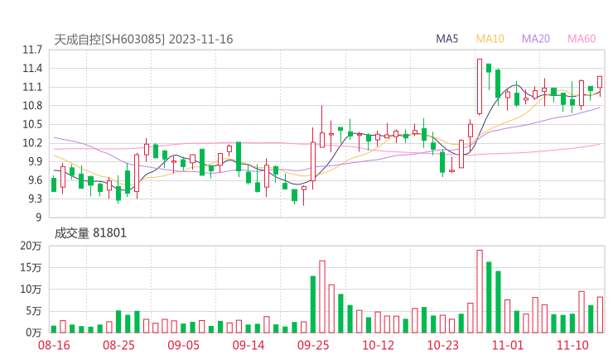Click the 11-01 date label
The width and height of the screenshot is (613, 364).
[x=508, y=346]
